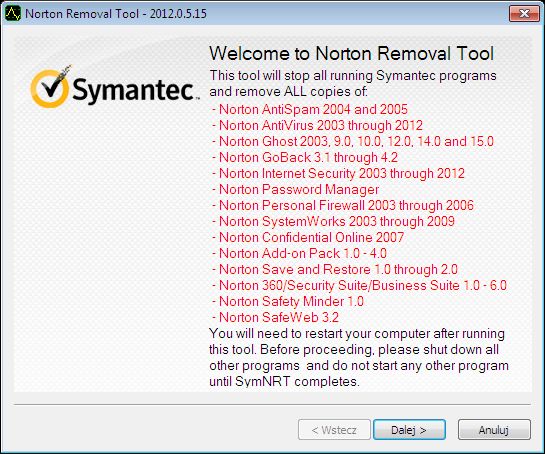Image resolution: width=545 pixels, height=454 pixels.
Task: Click the Norton Password Manager entry
Action: [295, 189]
